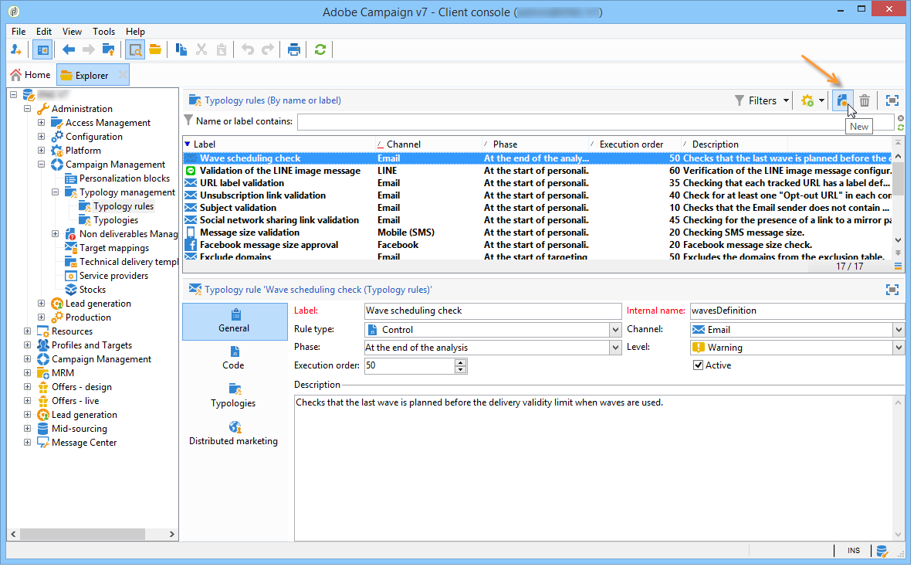Select the Typologies tree folder
924x584 pixels.
(116, 220)
